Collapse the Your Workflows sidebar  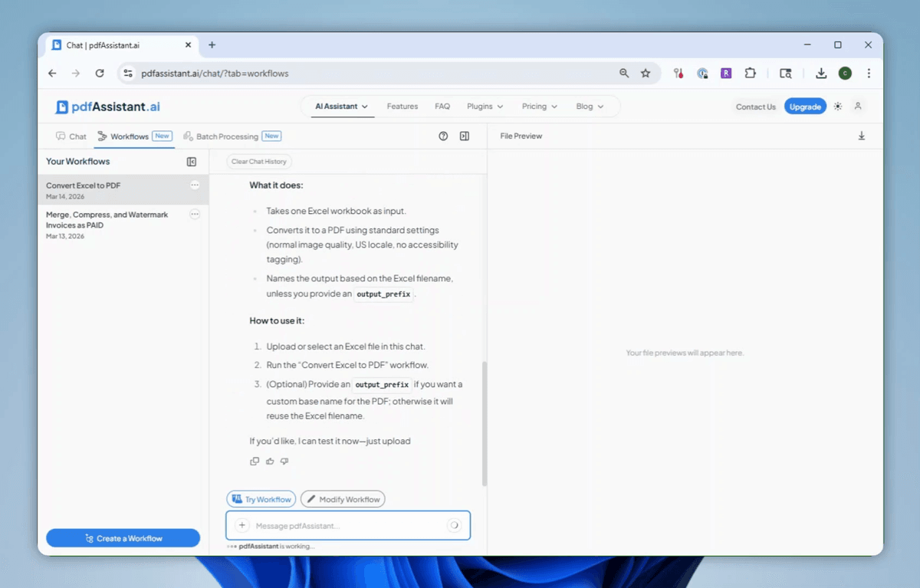(x=192, y=162)
